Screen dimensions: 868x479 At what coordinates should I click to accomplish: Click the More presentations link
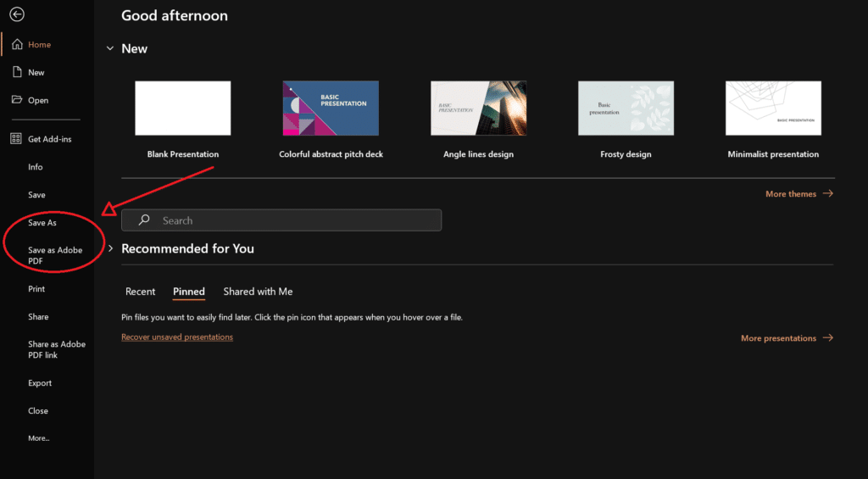click(778, 337)
